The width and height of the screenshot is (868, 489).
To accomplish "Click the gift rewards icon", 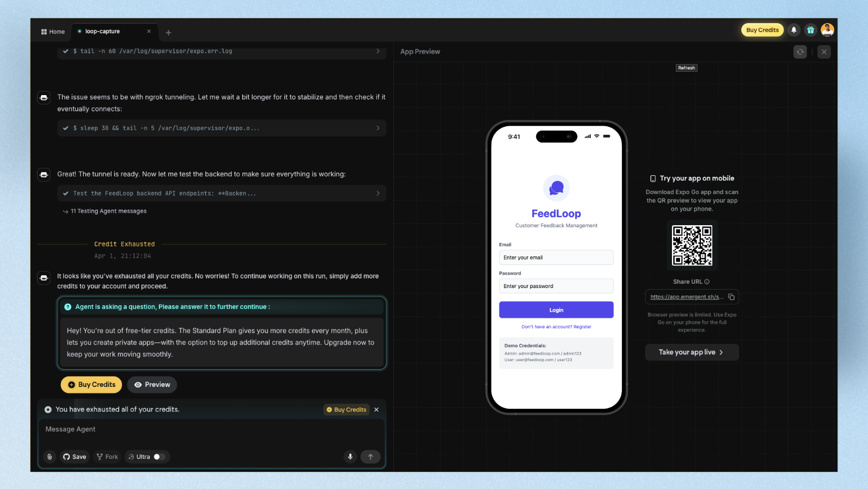I will [x=810, y=30].
